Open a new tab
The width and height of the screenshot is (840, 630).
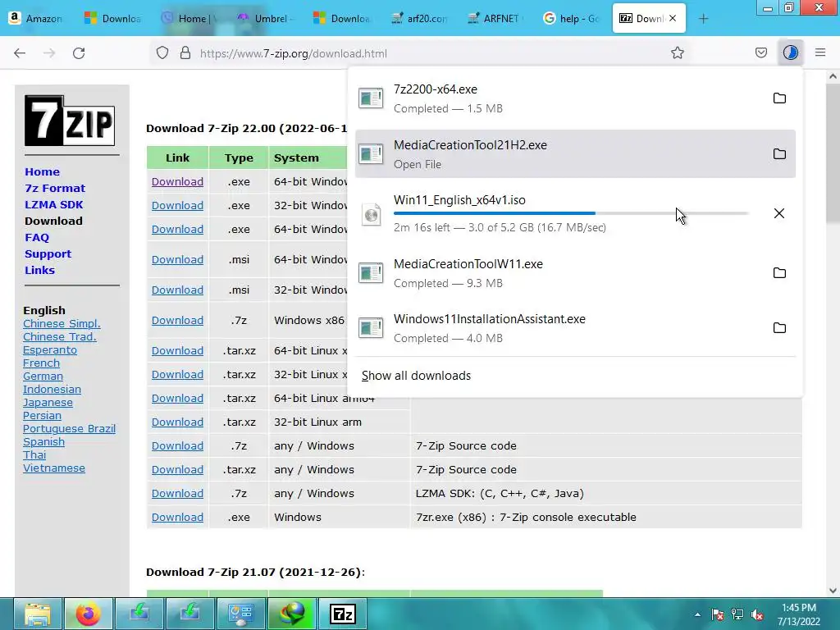tap(703, 19)
